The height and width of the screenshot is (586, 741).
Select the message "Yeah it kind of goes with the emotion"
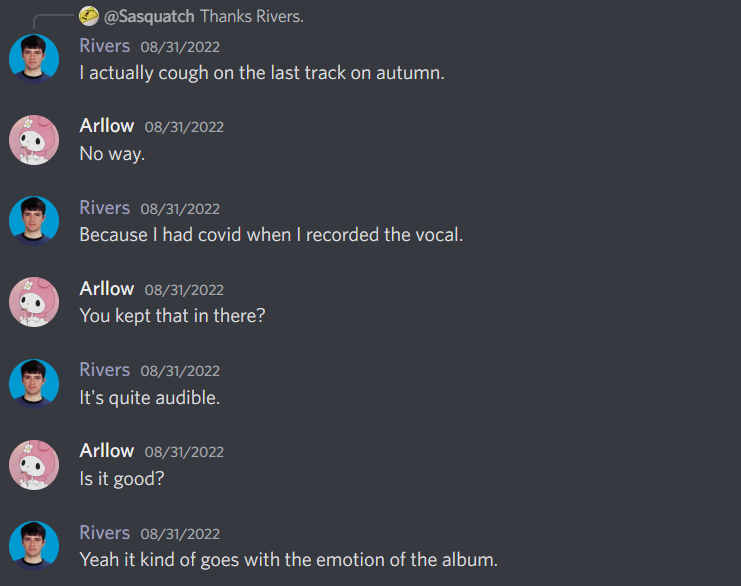click(x=288, y=559)
